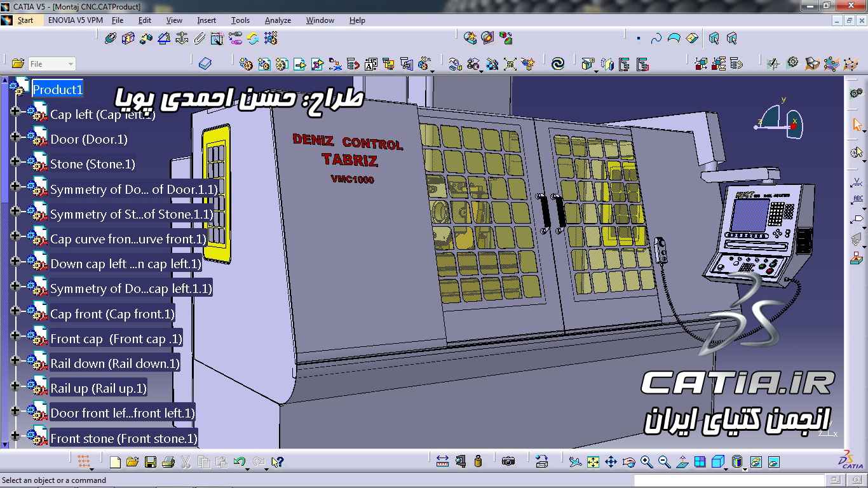Screen dimensions: 868x488
Task: Expand the Cap left tree node
Action: 15,112
